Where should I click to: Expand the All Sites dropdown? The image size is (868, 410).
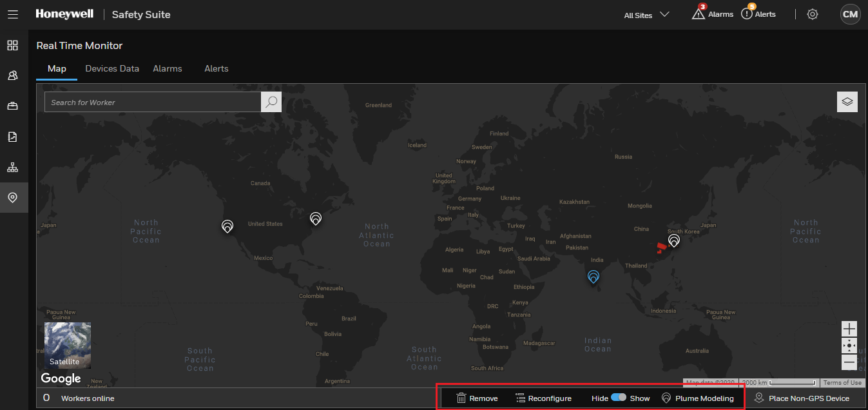(x=647, y=15)
